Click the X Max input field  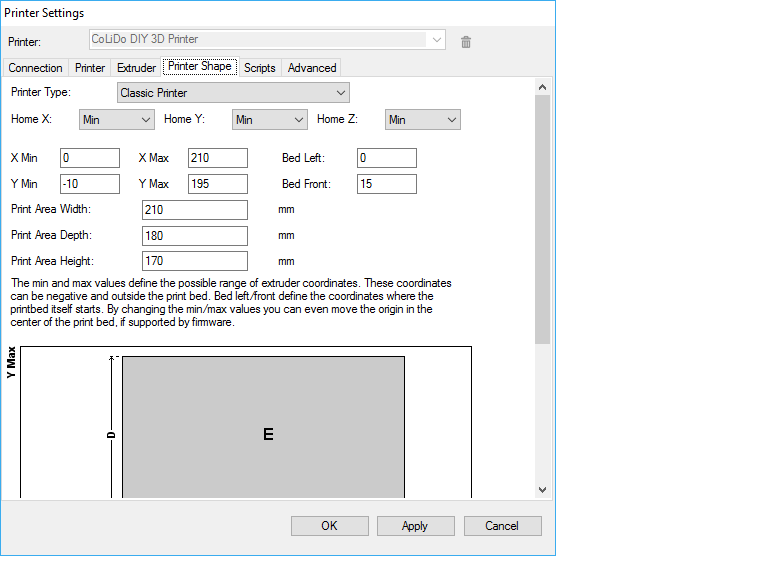coord(217,158)
